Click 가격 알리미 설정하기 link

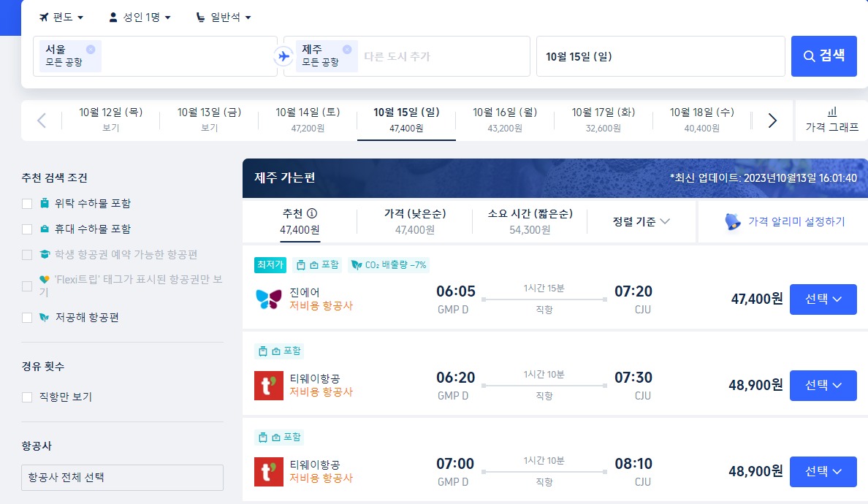(796, 222)
